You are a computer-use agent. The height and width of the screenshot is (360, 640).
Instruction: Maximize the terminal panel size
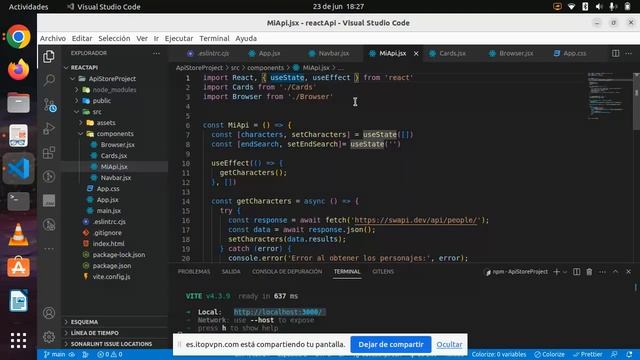point(616,272)
